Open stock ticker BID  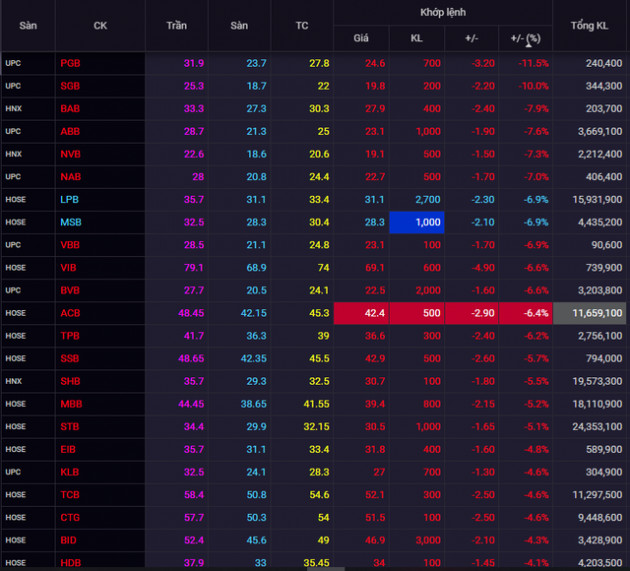[68, 540]
